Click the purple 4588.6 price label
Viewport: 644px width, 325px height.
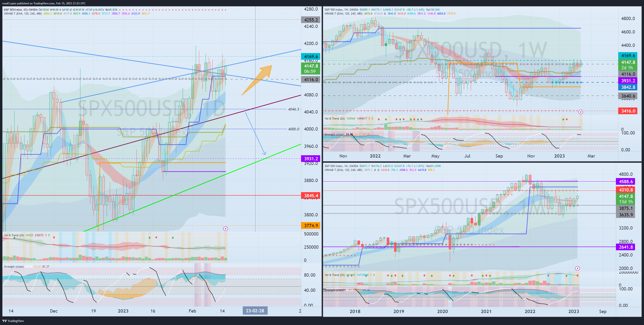coord(626,182)
